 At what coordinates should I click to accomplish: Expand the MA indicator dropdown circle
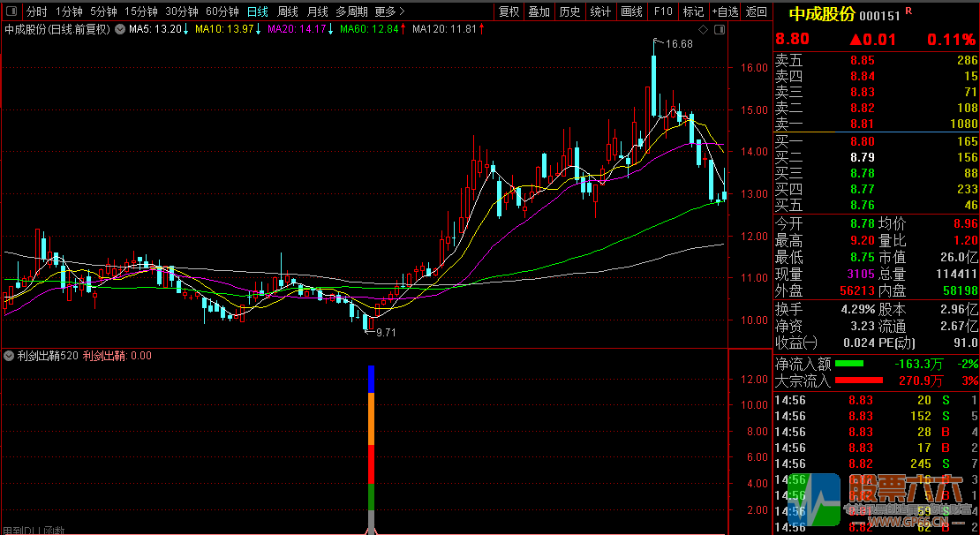[x=120, y=29]
